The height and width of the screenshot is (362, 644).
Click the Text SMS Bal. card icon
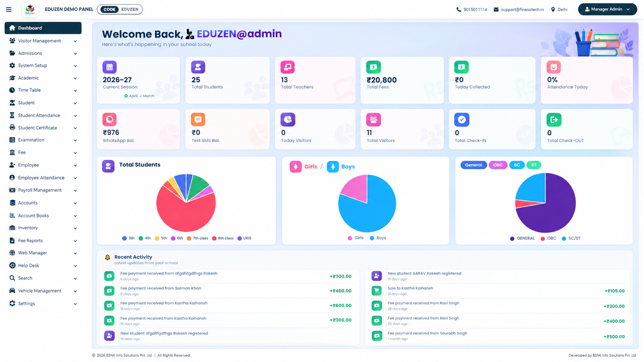pyautogui.click(x=198, y=120)
